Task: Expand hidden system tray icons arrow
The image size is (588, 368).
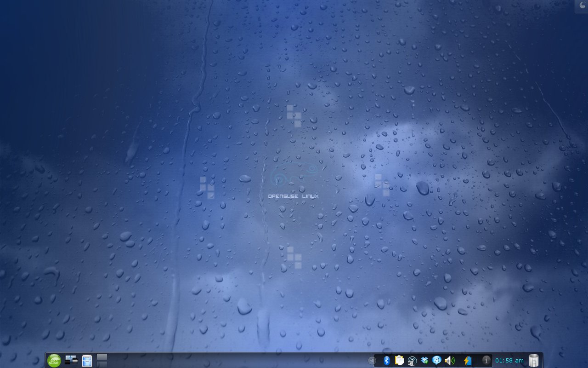Action: [x=372, y=361]
